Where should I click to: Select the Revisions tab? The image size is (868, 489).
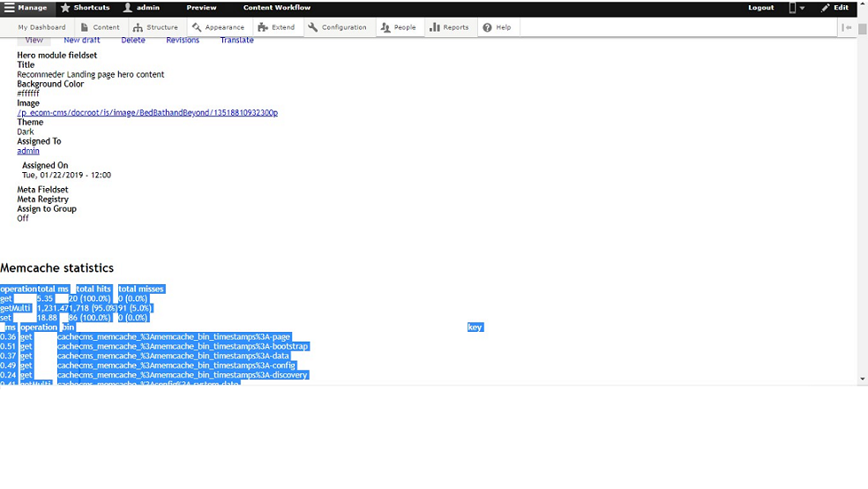[183, 41]
